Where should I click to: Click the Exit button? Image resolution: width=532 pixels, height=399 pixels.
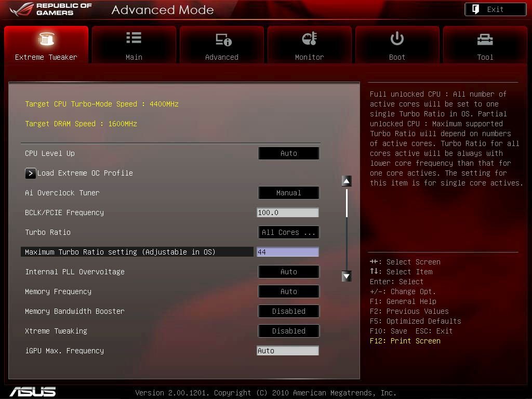(495, 9)
